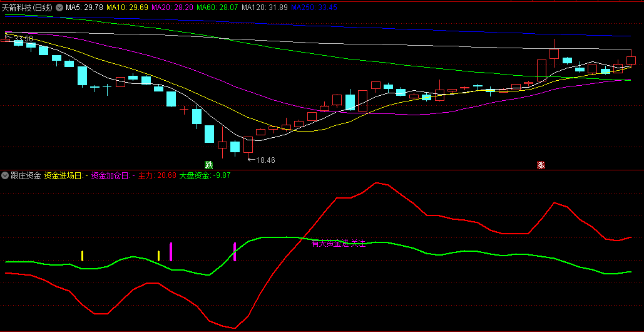Click the MA250: 33.45 label
This screenshot has height=332, width=644.
[314, 7]
